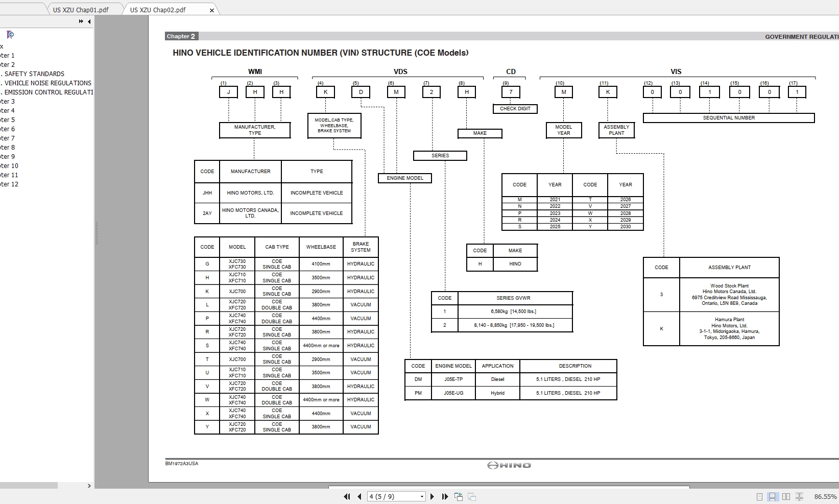This screenshot has height=504, width=839.
Task: Collapse the bookmarks panel with the left arrow
Action: (89, 21)
